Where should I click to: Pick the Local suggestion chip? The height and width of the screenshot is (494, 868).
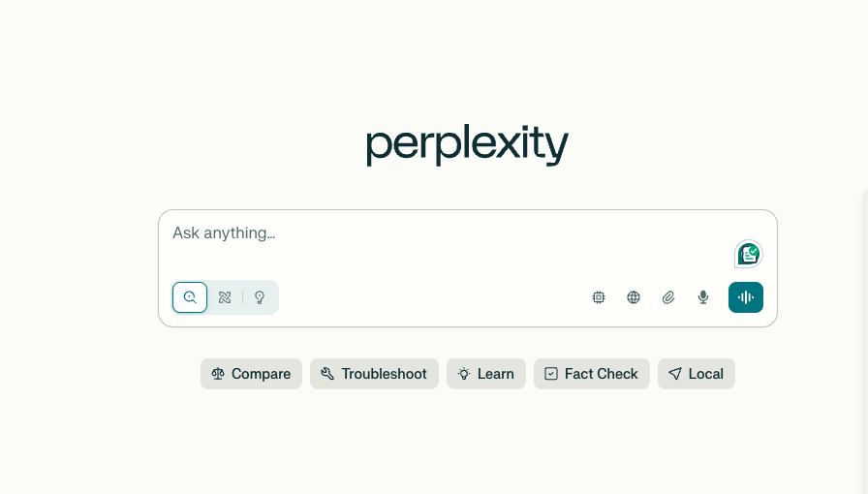click(697, 374)
